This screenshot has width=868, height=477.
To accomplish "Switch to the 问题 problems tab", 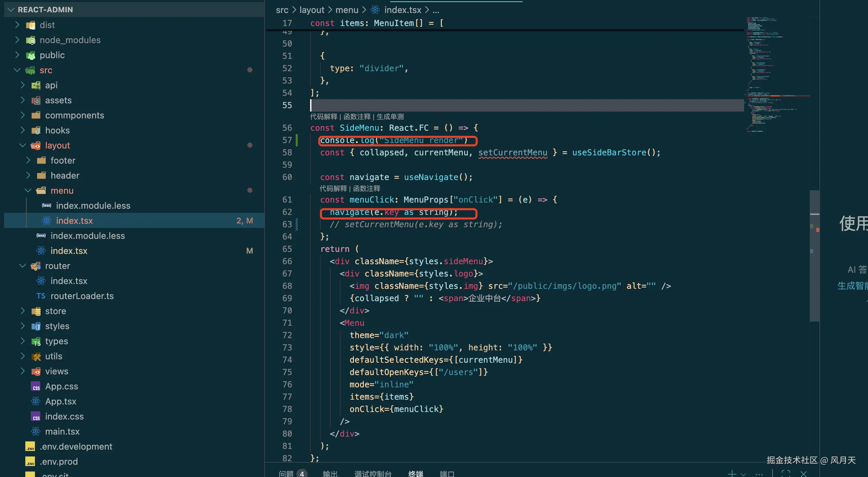I will pyautogui.click(x=286, y=474).
